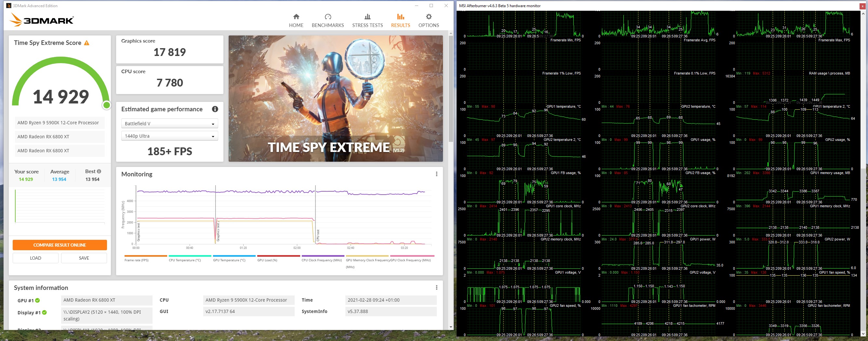Click the GPU2 power, W graph label
The image size is (868, 341).
click(x=837, y=239)
